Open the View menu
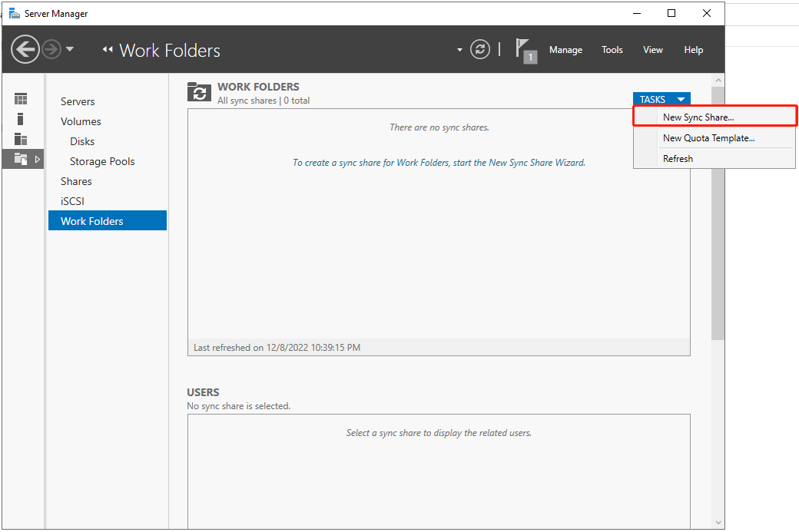The image size is (799, 532). [x=653, y=50]
